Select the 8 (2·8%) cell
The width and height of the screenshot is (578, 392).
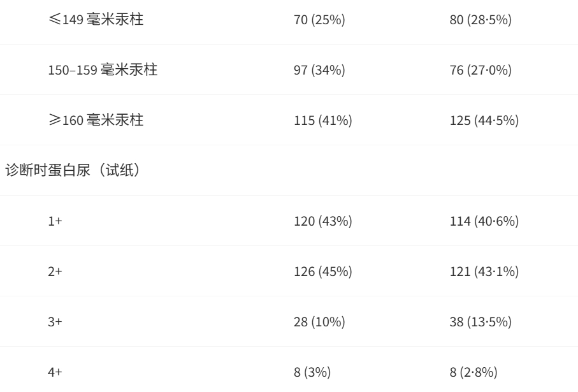click(473, 372)
